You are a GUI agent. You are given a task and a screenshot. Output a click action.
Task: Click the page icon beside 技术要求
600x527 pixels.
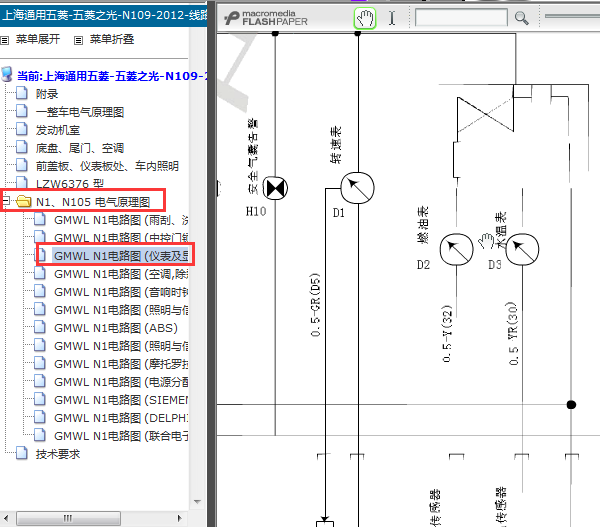click(21, 453)
